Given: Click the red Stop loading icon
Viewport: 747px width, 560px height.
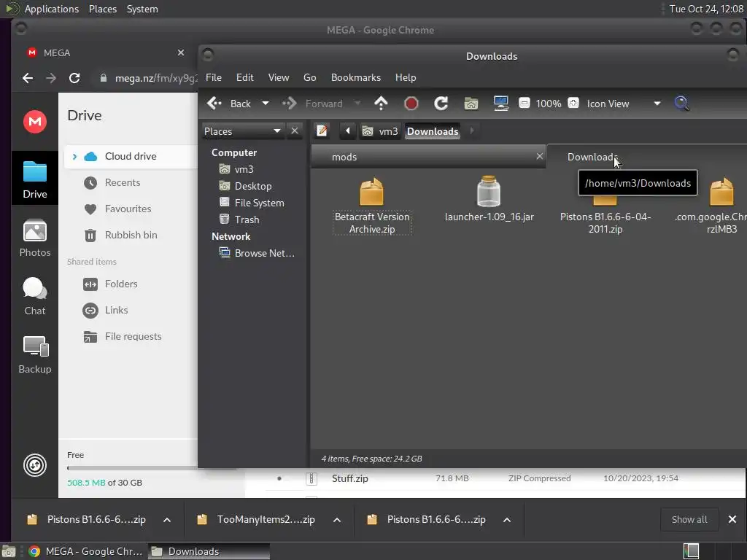Looking at the screenshot, I should [411, 104].
